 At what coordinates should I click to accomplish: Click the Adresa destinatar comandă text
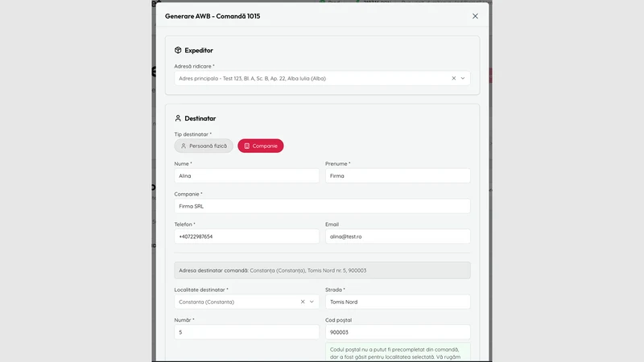click(x=272, y=270)
